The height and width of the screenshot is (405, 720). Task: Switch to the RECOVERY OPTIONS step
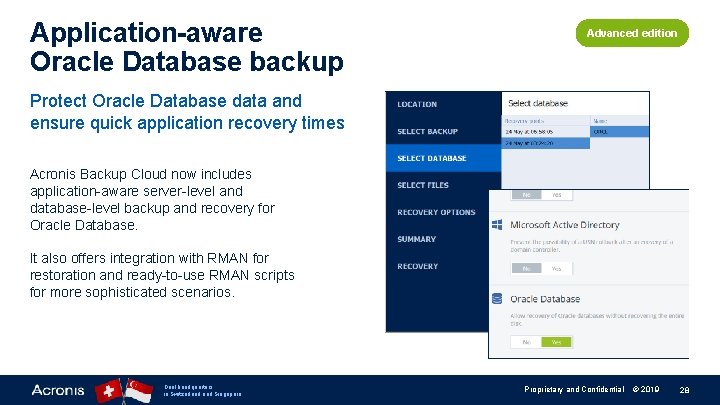[436, 212]
